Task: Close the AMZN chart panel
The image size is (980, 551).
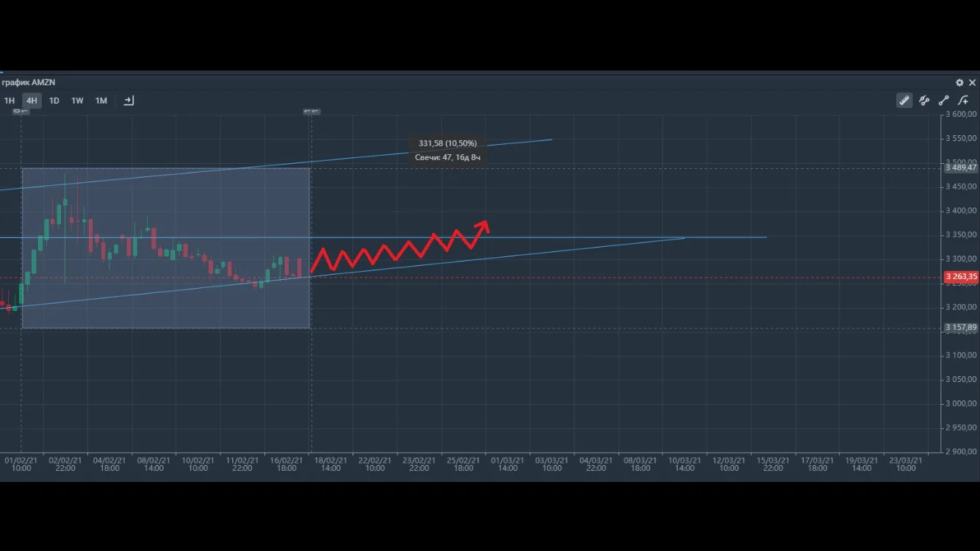Action: pos(972,83)
